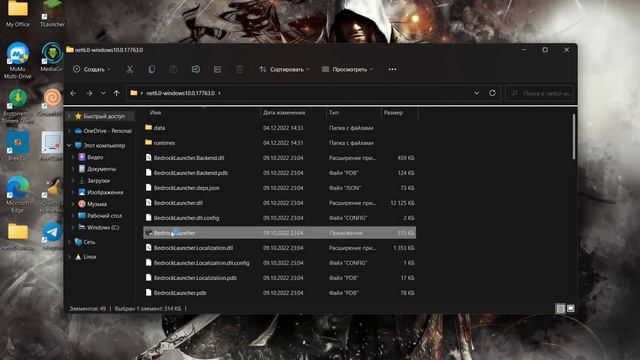Select Рабочий стол in the sidebar

pyautogui.click(x=104, y=216)
